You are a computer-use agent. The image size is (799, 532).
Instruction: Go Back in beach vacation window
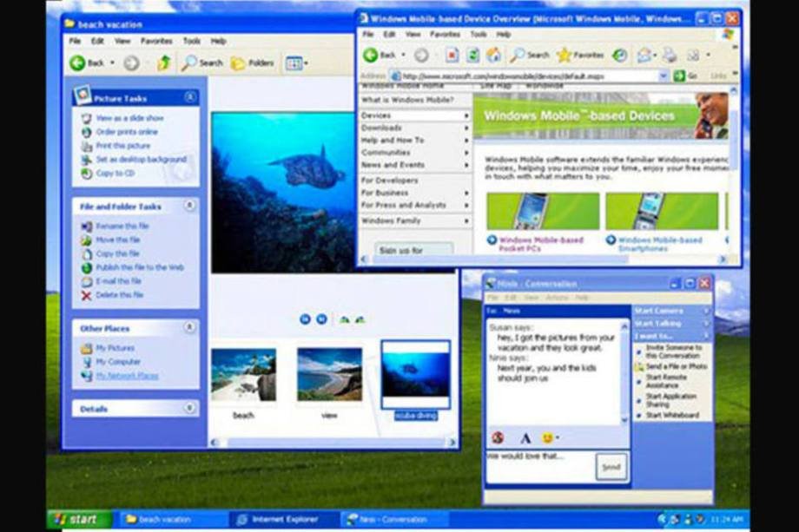(87, 63)
